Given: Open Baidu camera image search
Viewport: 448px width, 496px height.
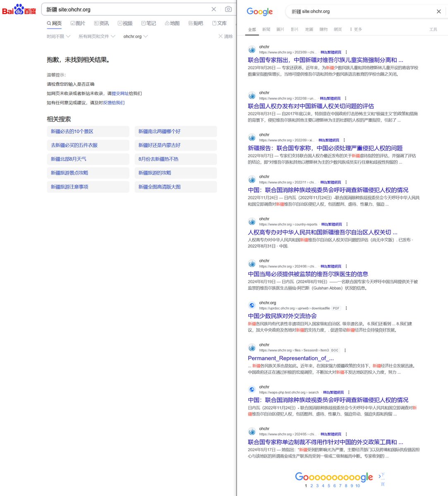Looking at the screenshot, I should tap(228, 9).
